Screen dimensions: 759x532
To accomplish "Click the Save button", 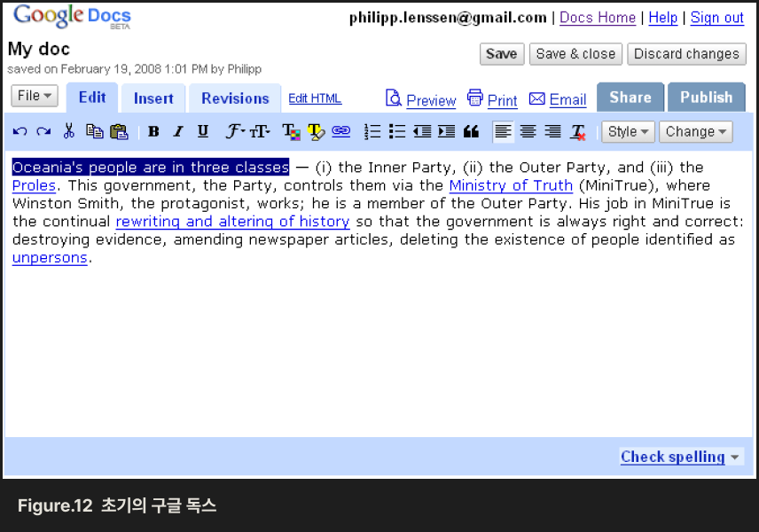I will point(502,54).
